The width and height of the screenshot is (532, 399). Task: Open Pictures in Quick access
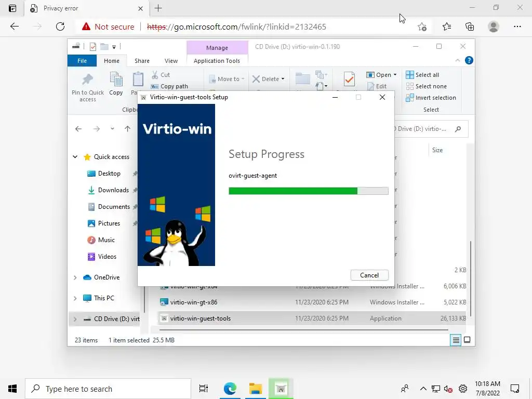(x=103, y=223)
